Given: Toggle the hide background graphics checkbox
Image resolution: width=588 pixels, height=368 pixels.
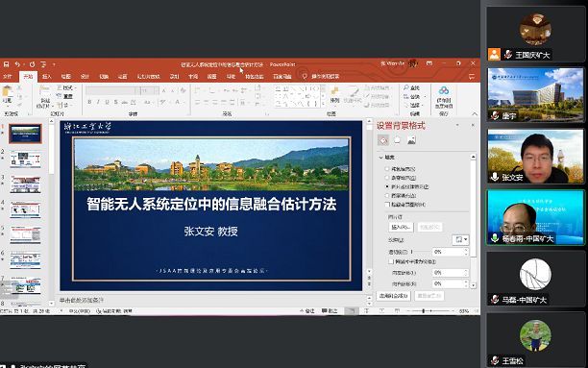Looking at the screenshot, I should pos(387,205).
